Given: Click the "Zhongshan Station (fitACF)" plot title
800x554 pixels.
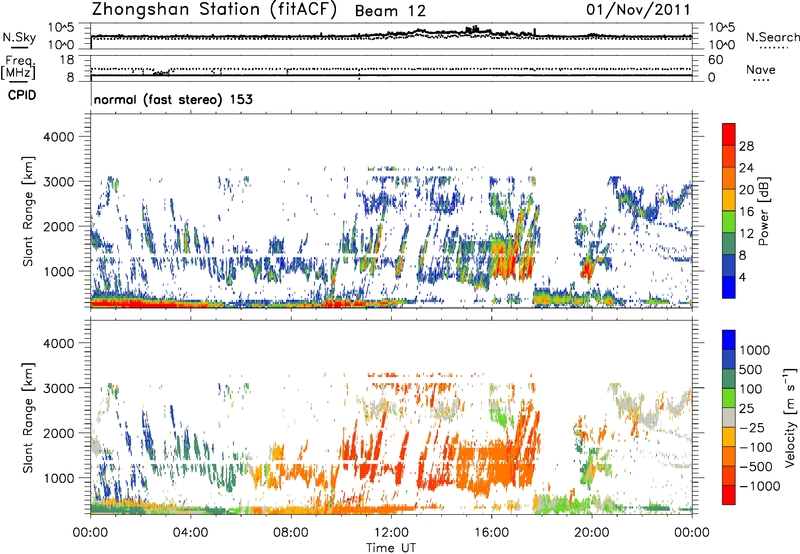Looking at the screenshot, I should coord(214,10).
